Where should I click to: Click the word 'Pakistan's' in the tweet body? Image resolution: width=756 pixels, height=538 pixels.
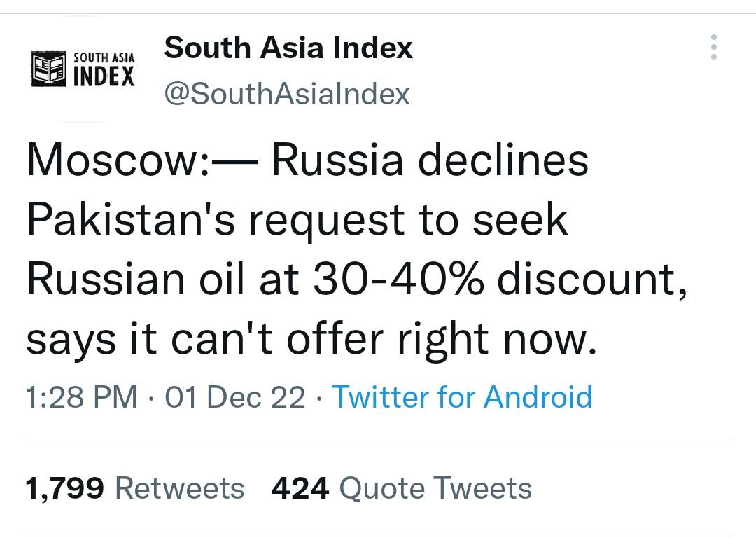coord(131,220)
